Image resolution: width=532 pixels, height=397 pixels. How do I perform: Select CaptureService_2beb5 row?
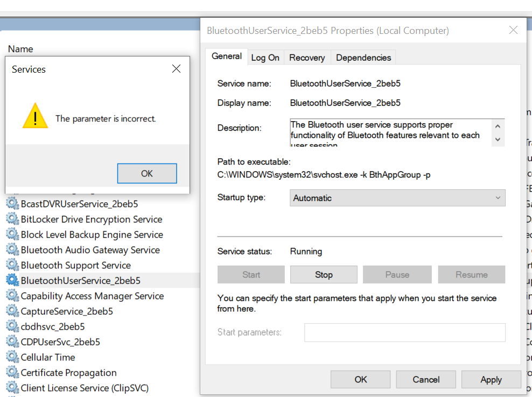(67, 311)
